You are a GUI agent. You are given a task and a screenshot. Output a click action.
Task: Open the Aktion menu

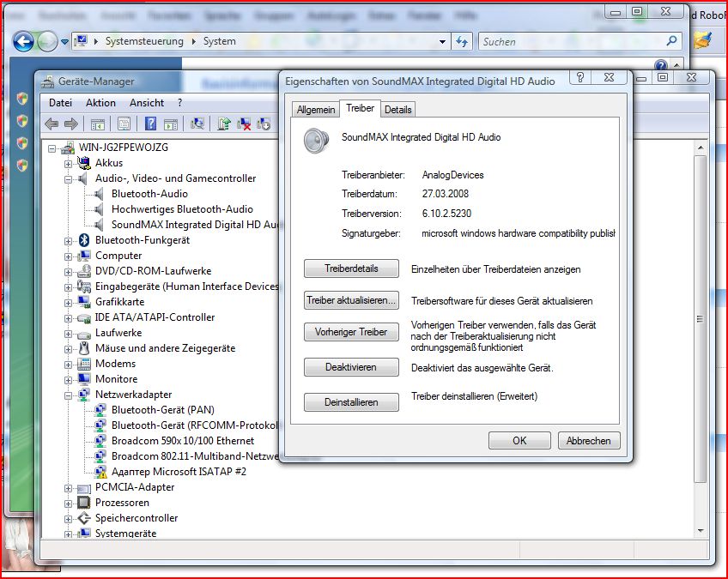pos(100,103)
